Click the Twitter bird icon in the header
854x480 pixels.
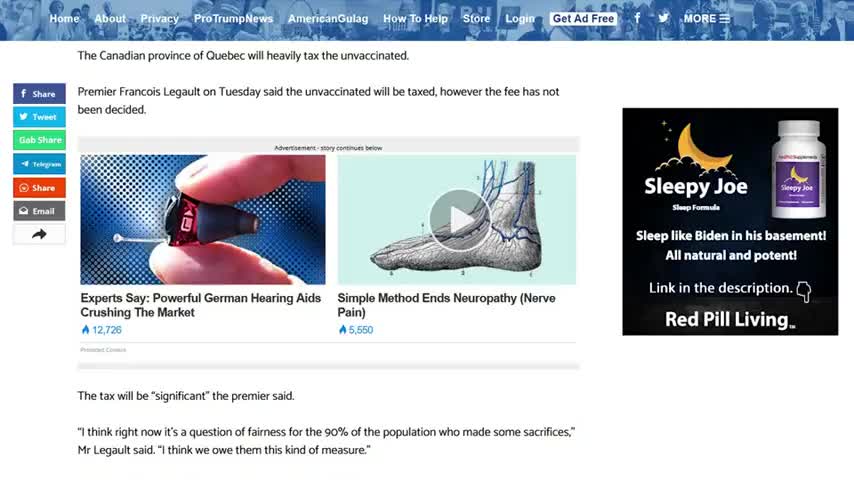pos(663,18)
